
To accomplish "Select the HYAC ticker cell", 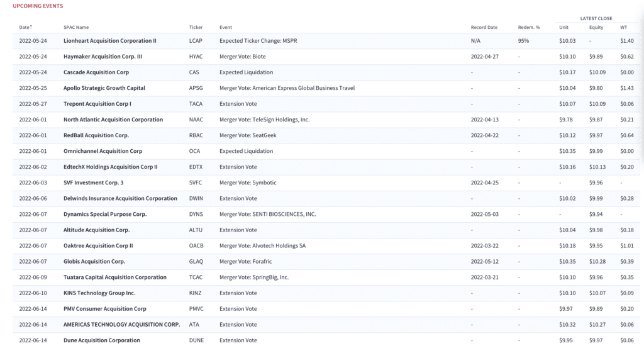I will click(196, 56).
